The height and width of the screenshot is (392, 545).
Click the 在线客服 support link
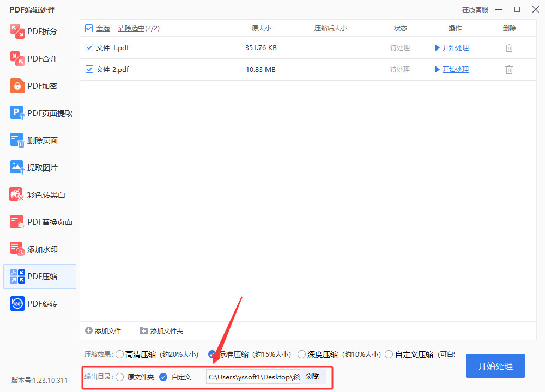(475, 10)
